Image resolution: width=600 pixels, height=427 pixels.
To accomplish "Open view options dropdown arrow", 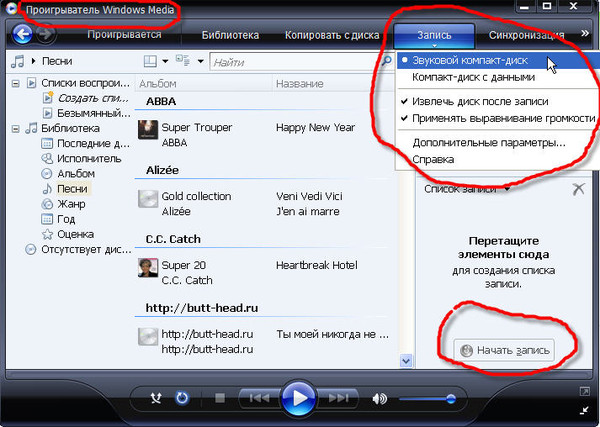I will (x=200, y=61).
